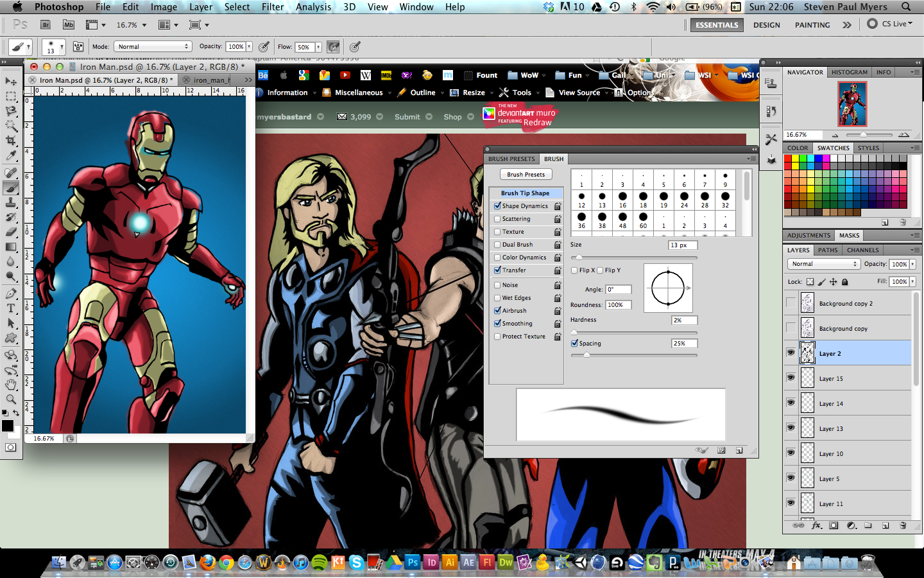924x578 pixels.
Task: Launch Mini Bridge from the application bar
Action: pos(69,25)
